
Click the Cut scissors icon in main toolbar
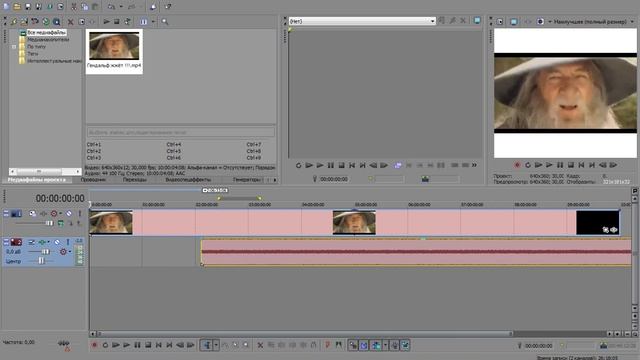tap(74, 7)
